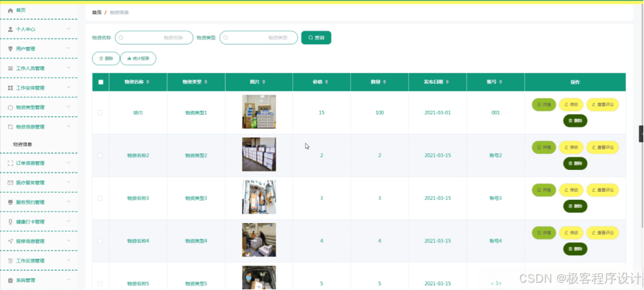Check the row checkbox for 物资名称2

tap(100, 156)
